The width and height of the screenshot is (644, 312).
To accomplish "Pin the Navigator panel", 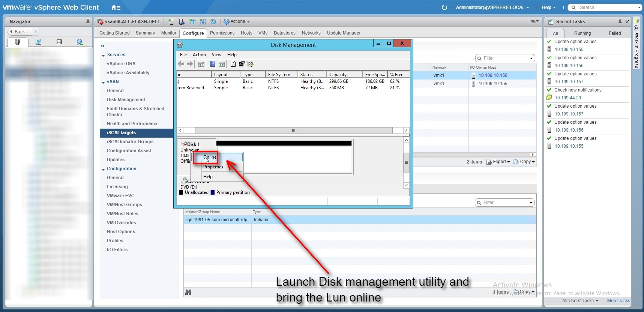I will (x=88, y=22).
